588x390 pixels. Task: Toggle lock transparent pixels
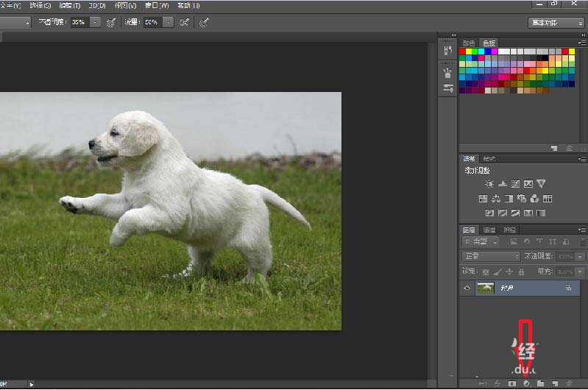485,272
